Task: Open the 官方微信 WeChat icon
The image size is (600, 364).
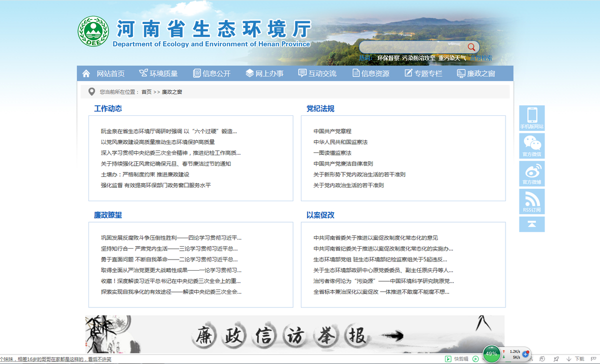Action: (532, 146)
